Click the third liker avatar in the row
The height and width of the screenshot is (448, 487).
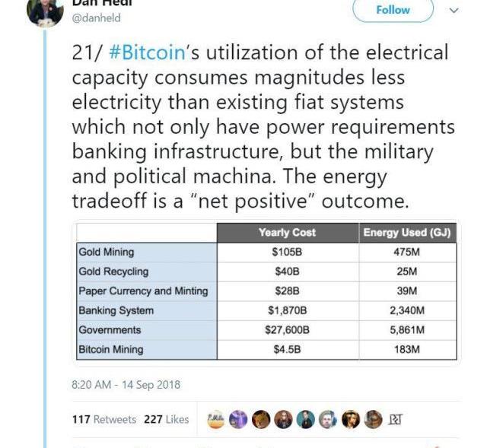[x=261, y=419]
